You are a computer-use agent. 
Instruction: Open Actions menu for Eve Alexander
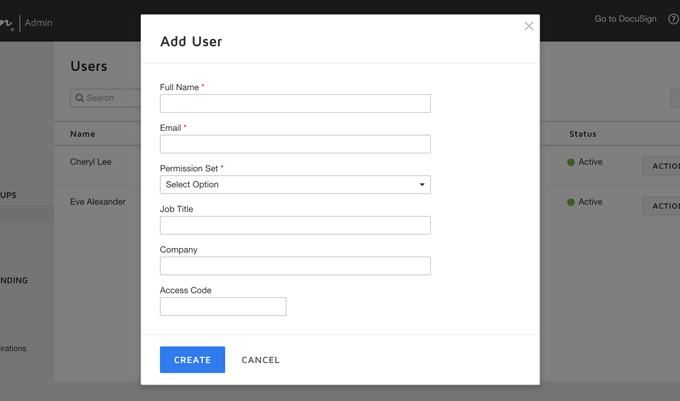(663, 206)
